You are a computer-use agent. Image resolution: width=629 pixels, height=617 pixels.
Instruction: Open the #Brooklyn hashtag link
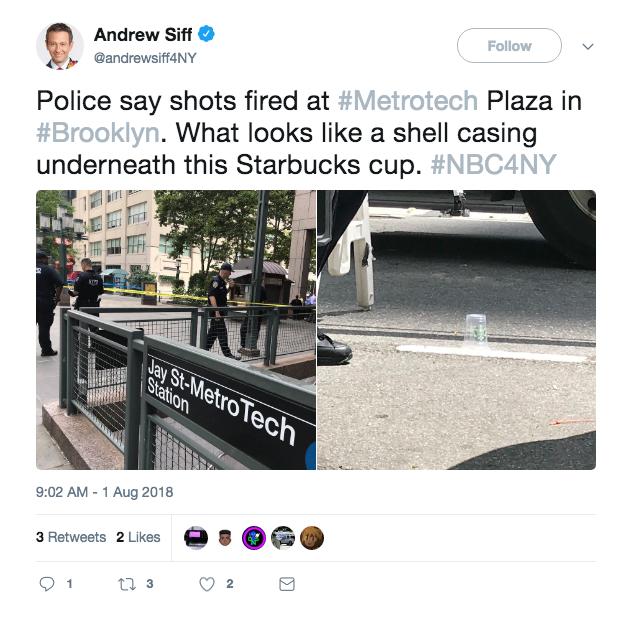[98, 133]
